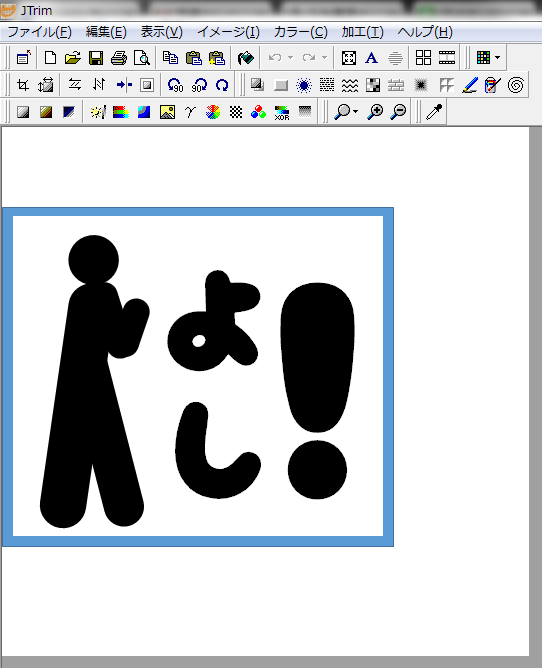Rotate image 90 degrees right
Screen dimensions: 542x668
click(x=199, y=85)
